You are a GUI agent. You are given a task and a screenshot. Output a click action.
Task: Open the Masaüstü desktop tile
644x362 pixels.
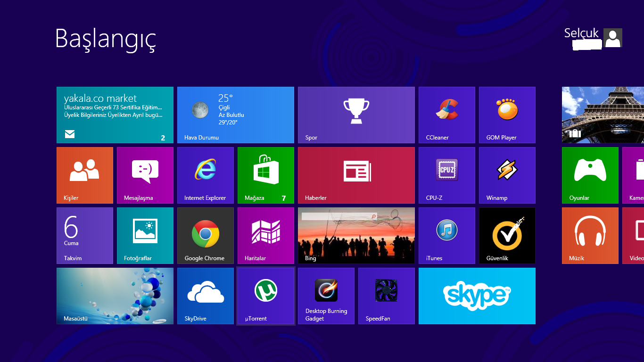(x=115, y=296)
